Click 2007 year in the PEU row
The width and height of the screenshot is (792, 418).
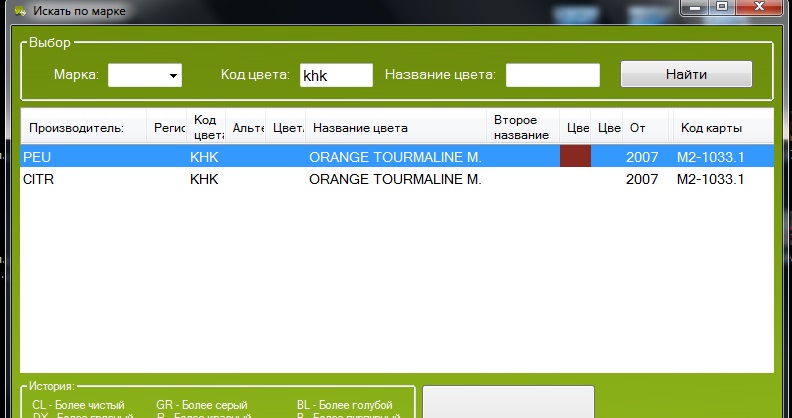[642, 157]
